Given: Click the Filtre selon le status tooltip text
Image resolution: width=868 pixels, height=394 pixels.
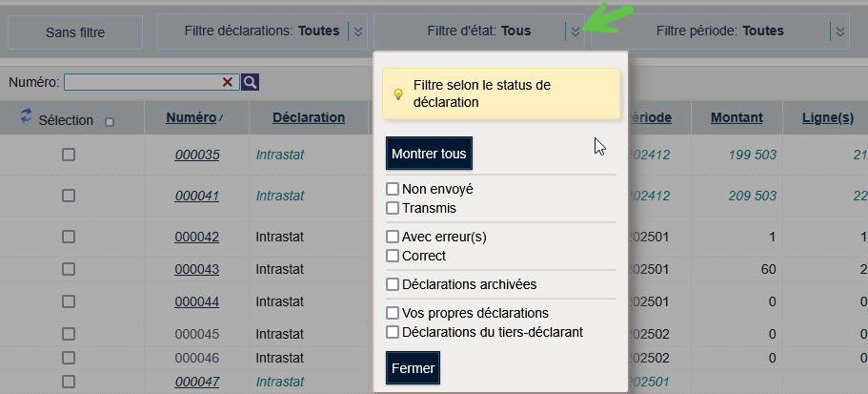Looking at the screenshot, I should click(482, 94).
